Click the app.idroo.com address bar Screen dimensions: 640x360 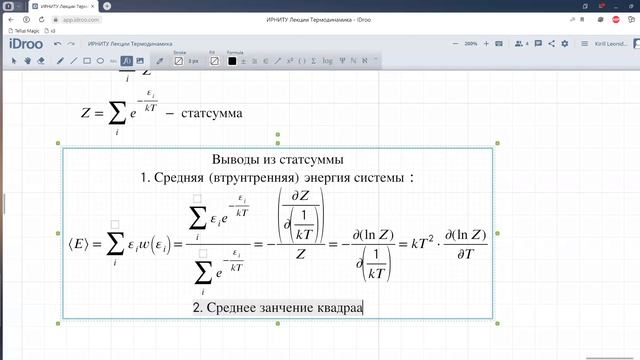point(81,20)
